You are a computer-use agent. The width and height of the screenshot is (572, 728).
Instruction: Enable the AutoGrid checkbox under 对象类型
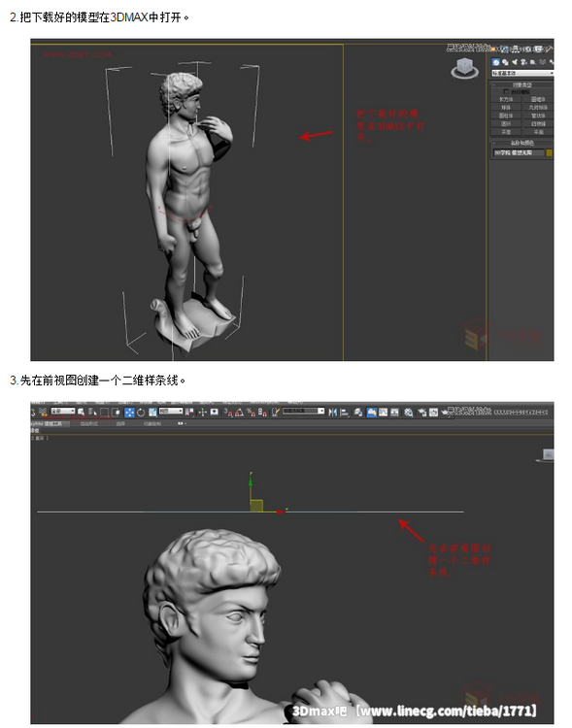507,92
